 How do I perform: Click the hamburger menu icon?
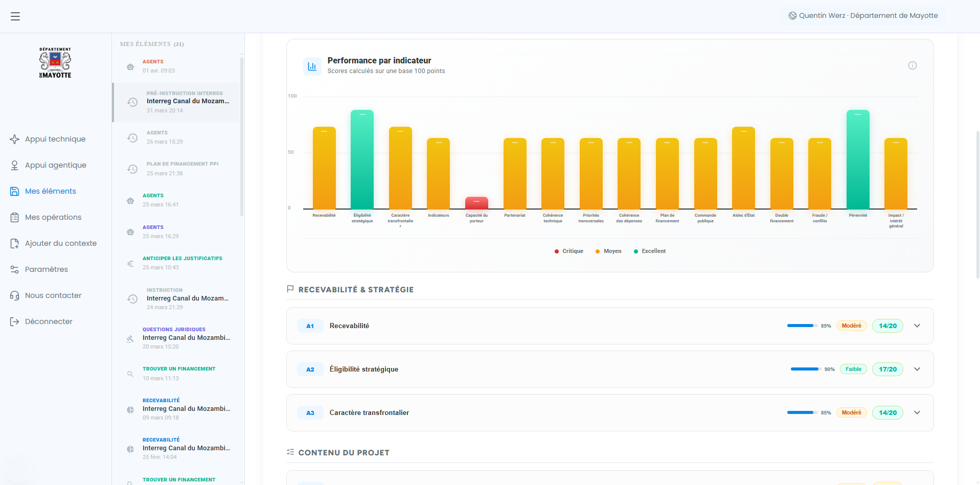[x=15, y=16]
